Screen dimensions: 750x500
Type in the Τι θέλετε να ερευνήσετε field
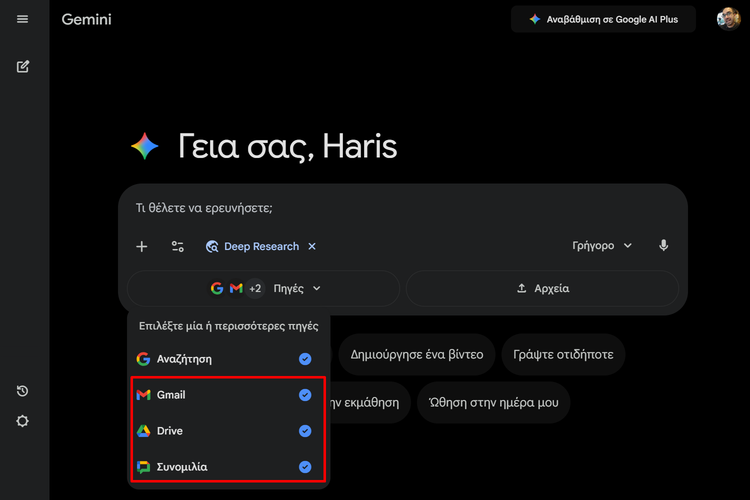tap(400, 209)
